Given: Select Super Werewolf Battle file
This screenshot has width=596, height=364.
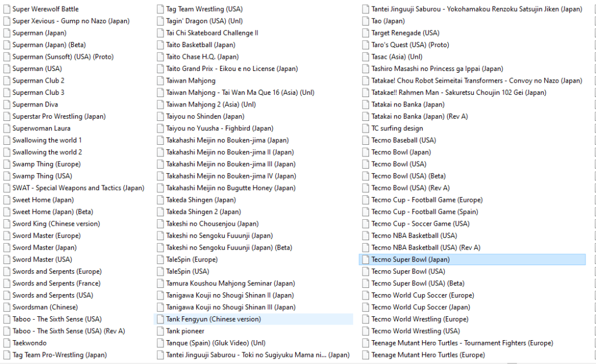Looking at the screenshot, I should [45, 9].
